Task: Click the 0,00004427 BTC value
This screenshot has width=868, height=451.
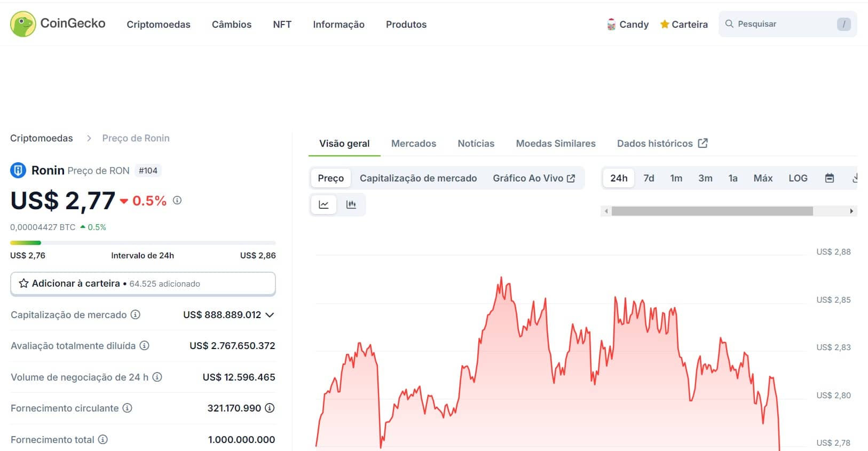Action: [x=43, y=227]
